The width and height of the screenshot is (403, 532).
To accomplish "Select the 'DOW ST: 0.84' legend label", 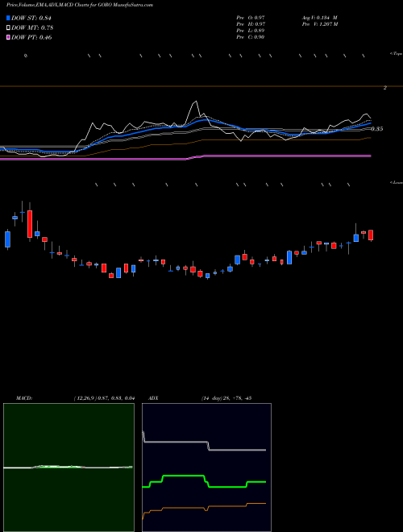I will (x=31, y=18).
